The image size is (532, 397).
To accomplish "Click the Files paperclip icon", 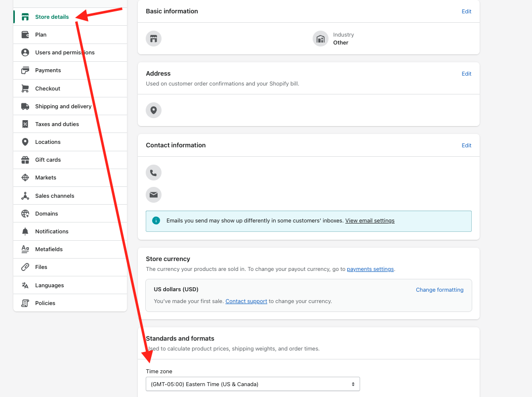I will (25, 267).
